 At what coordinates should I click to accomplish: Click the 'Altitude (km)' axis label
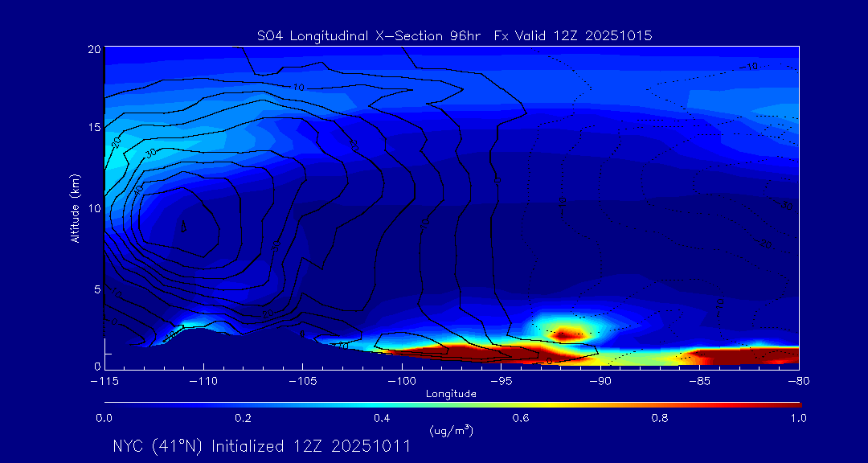(x=75, y=207)
